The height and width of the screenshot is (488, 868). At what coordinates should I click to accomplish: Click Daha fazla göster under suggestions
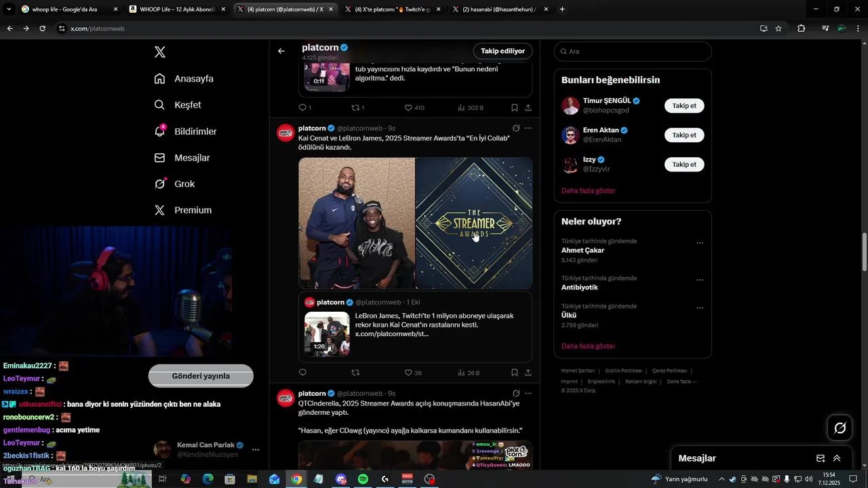[588, 190]
